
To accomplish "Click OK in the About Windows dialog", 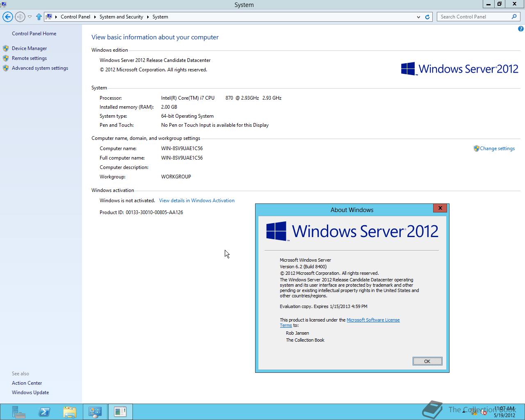I will coord(427,361).
